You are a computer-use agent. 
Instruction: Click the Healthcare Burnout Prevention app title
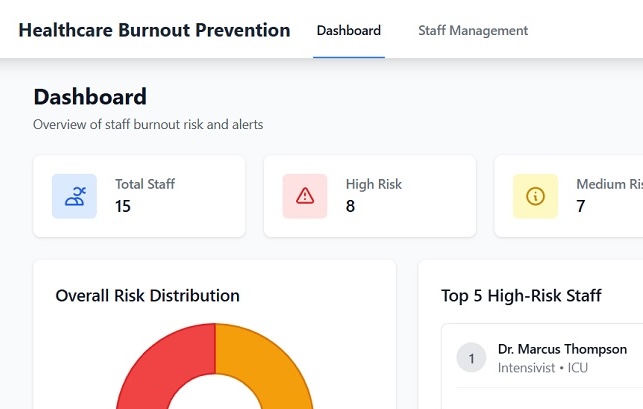tap(154, 30)
